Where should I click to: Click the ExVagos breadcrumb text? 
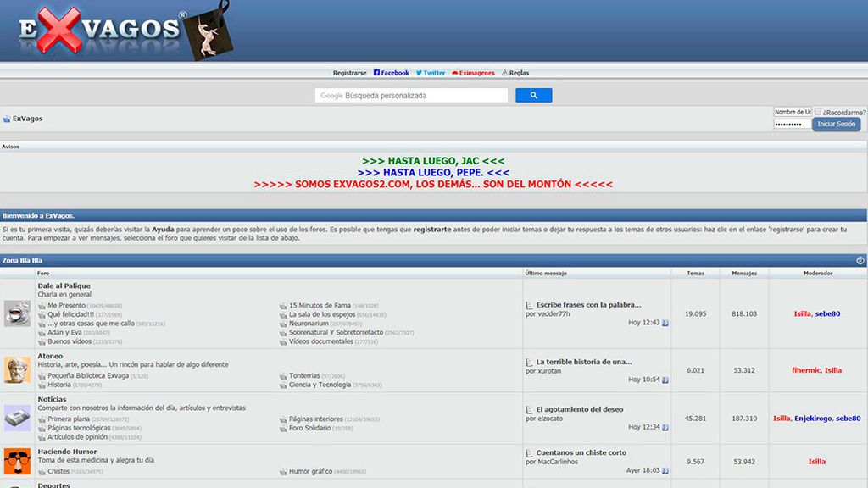(x=28, y=119)
